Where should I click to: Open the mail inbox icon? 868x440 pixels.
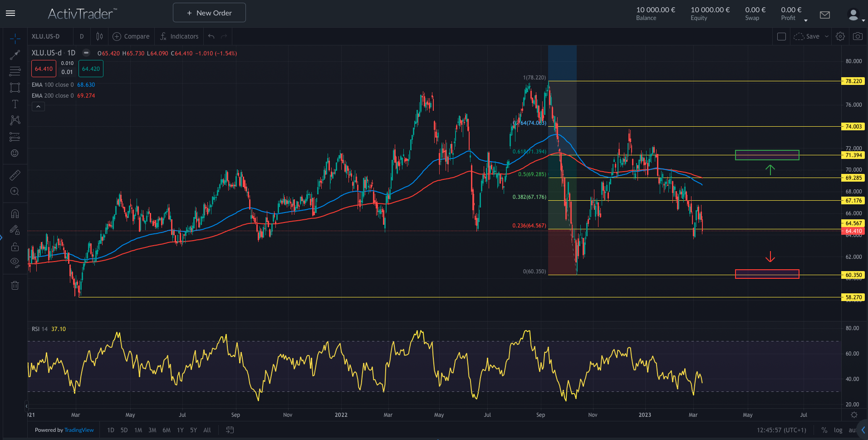[x=825, y=15]
